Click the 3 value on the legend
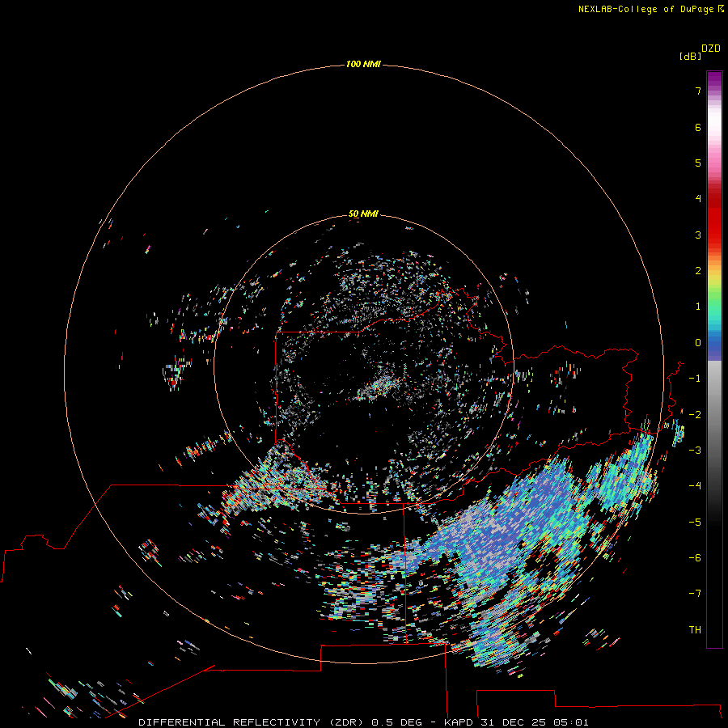The width and height of the screenshot is (728, 728). (698, 235)
